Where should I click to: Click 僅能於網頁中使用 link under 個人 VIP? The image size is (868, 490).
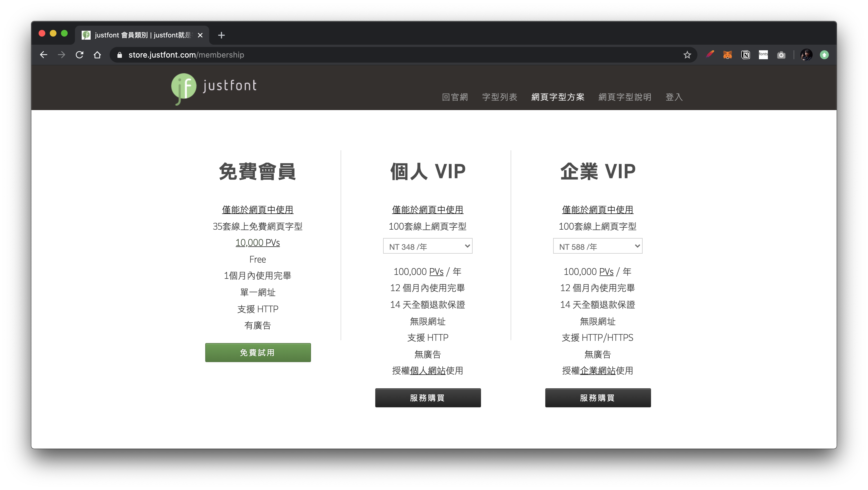[428, 210]
